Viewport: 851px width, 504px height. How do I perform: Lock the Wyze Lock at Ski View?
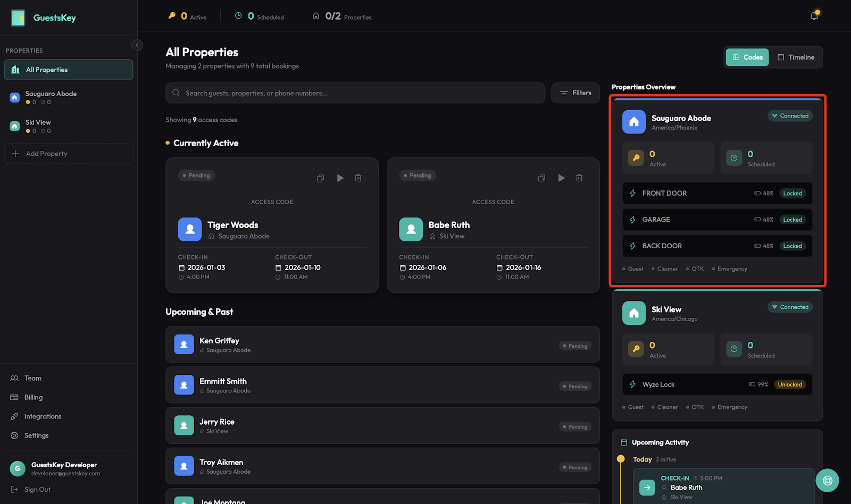(x=790, y=384)
